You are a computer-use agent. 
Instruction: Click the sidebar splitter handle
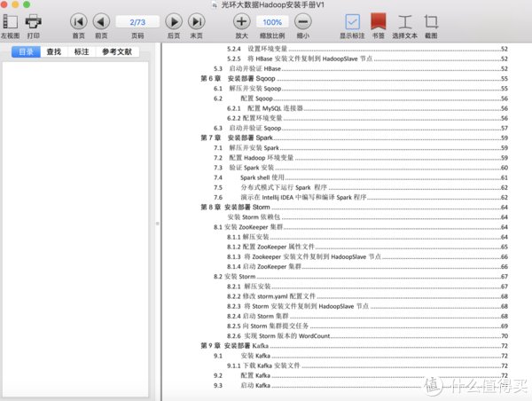[x=158, y=224]
